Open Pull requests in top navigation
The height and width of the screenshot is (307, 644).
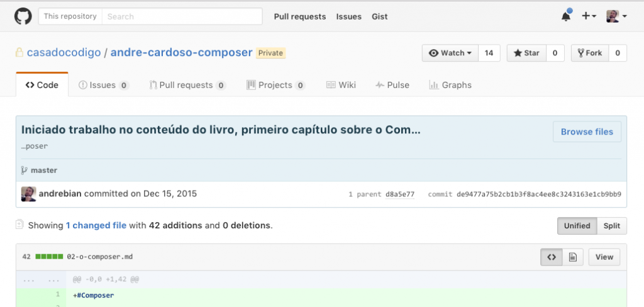(300, 17)
